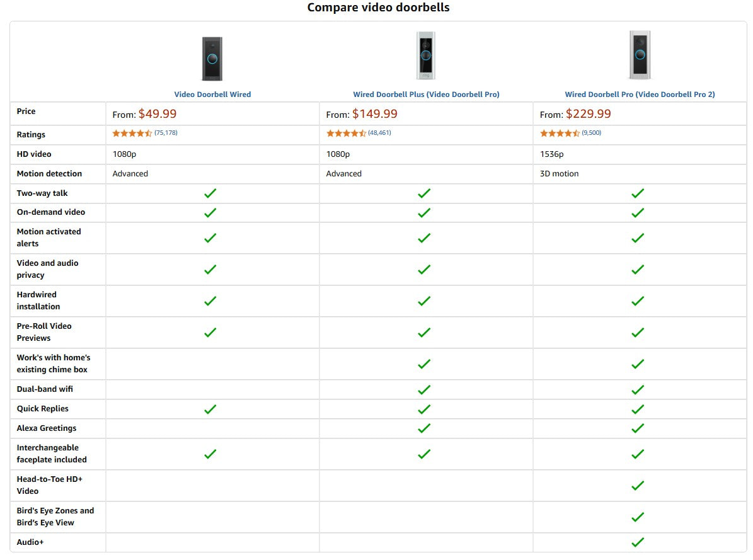This screenshot has width=753, height=560.
Task: Click the Head-to-Toe HD+ Video checkmark
Action: pyautogui.click(x=637, y=485)
